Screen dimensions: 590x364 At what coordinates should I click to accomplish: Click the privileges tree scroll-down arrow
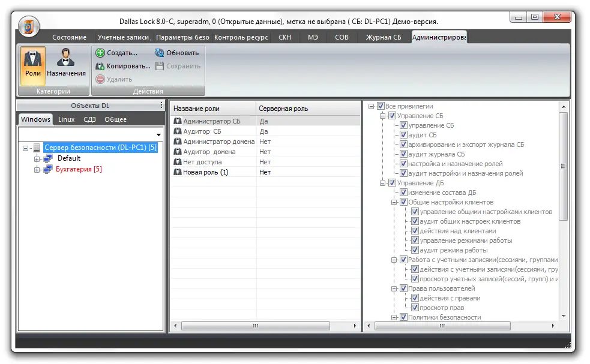point(563,316)
